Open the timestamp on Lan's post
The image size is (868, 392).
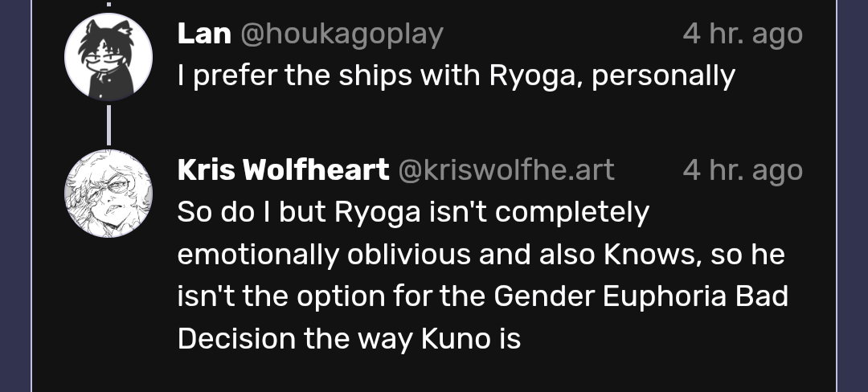pos(742,34)
